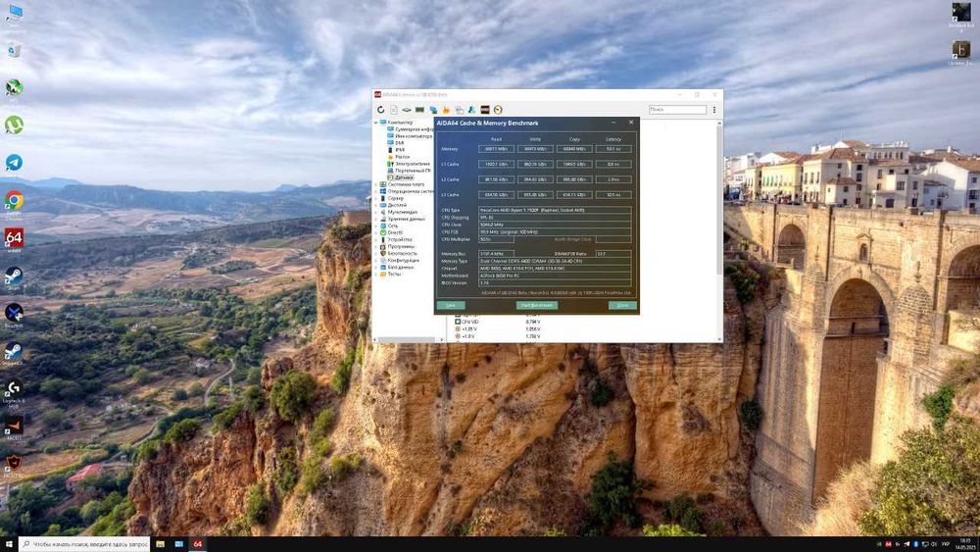This screenshot has width=980, height=552.
Task: Click the black OSD panel icon in AIDA64 toolbar
Action: (x=485, y=110)
